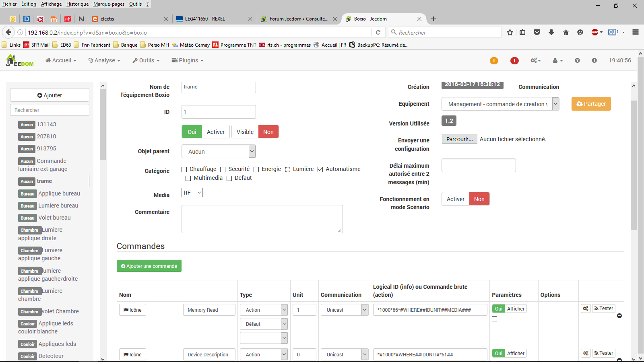Remove the Memory Read command with minus icon

(x=619, y=316)
